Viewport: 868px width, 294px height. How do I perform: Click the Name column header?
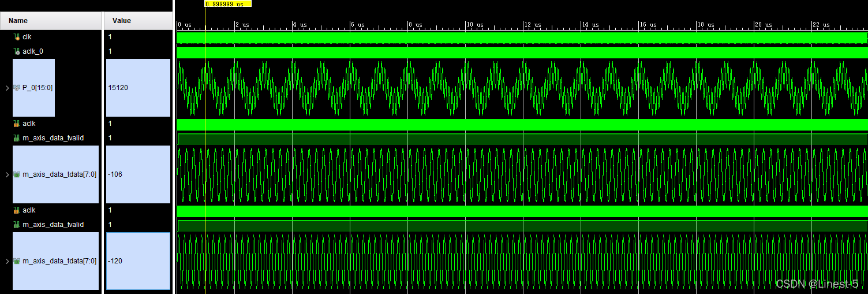[51, 21]
